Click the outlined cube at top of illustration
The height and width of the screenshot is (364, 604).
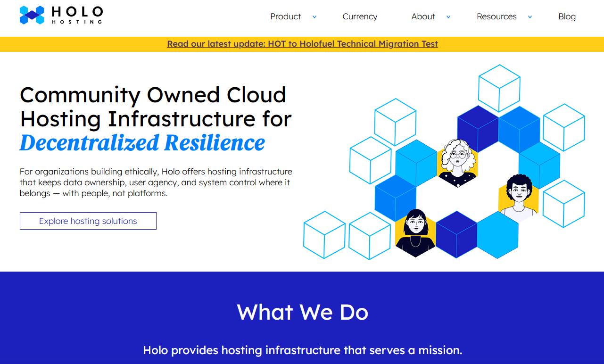(499, 88)
